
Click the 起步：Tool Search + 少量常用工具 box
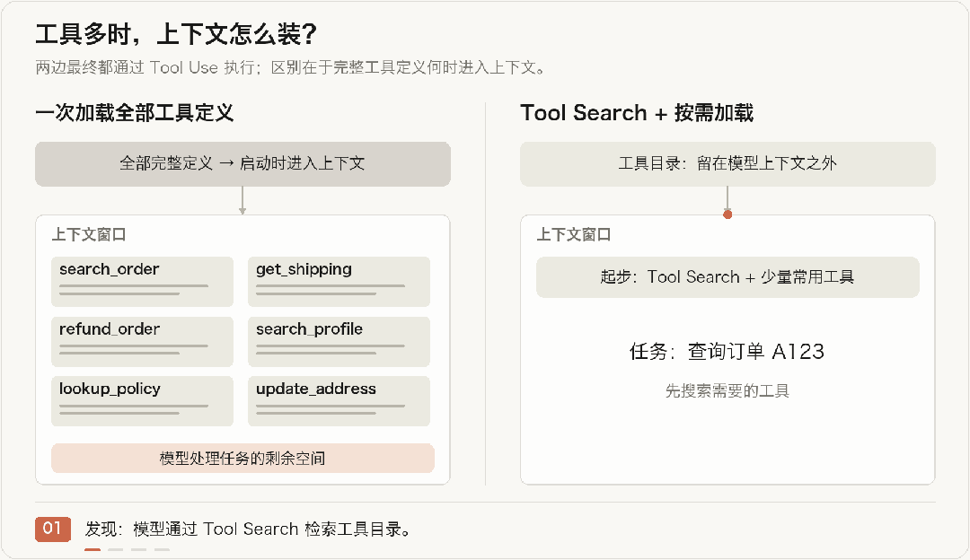click(x=727, y=277)
